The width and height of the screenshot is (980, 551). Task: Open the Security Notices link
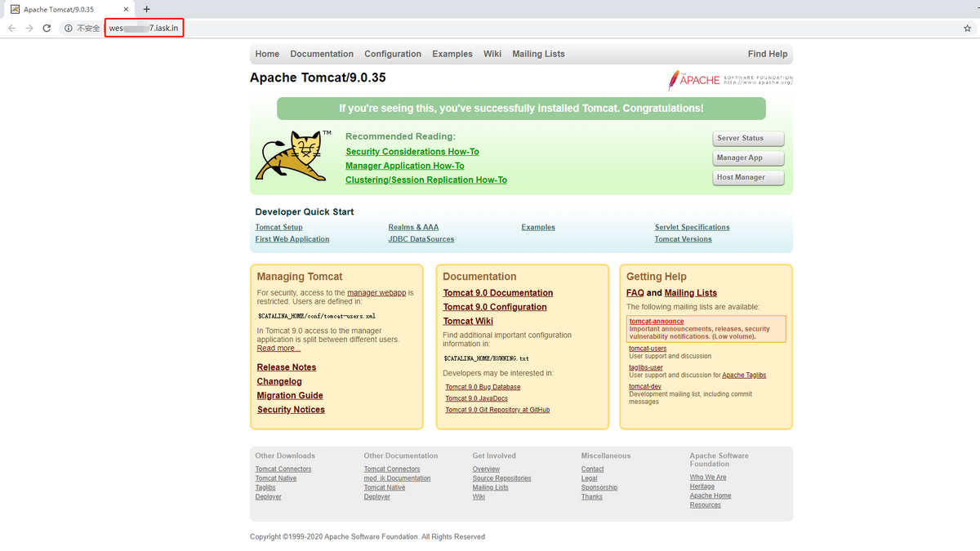[291, 410]
